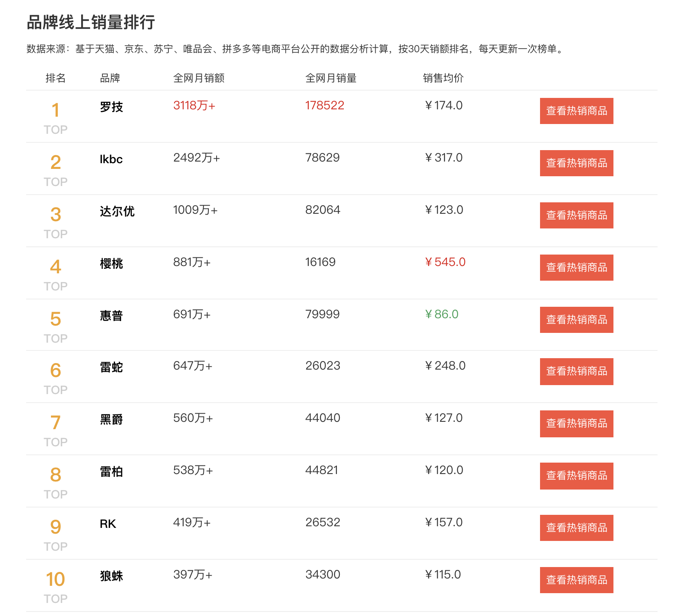View 达尔优 hot-selling products button
This screenshot has width=673, height=616.
tap(576, 215)
